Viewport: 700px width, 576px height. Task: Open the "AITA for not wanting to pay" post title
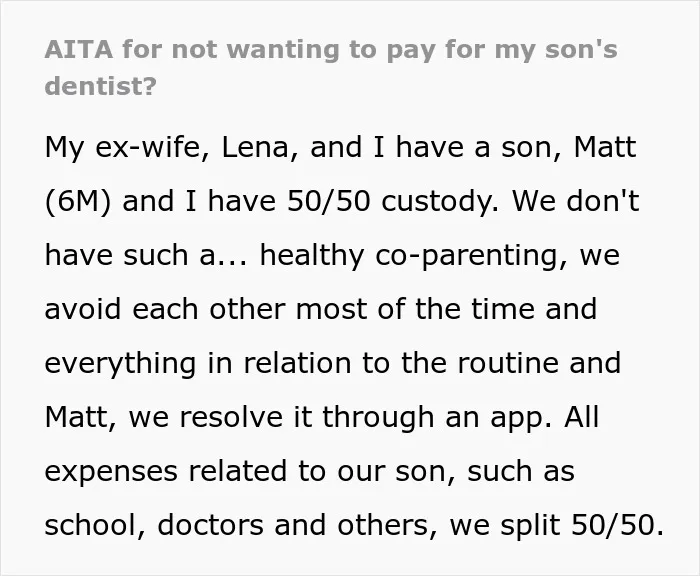pyautogui.click(x=331, y=67)
